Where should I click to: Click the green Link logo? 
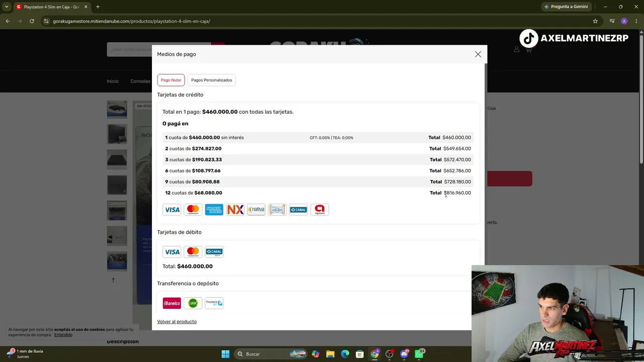[193, 303]
